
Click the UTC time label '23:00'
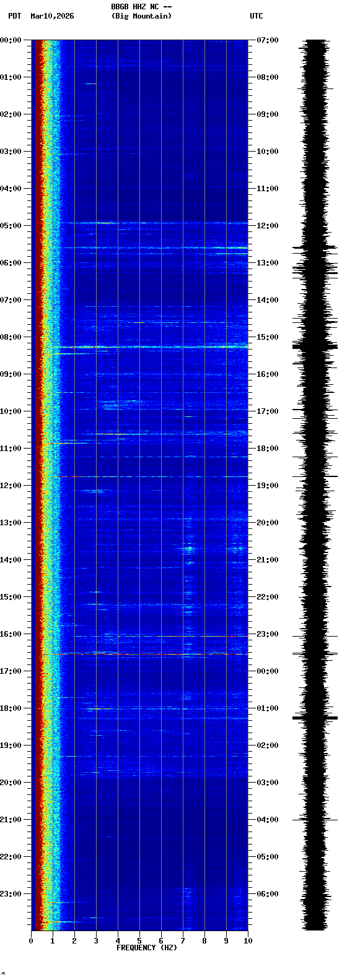(268, 634)
